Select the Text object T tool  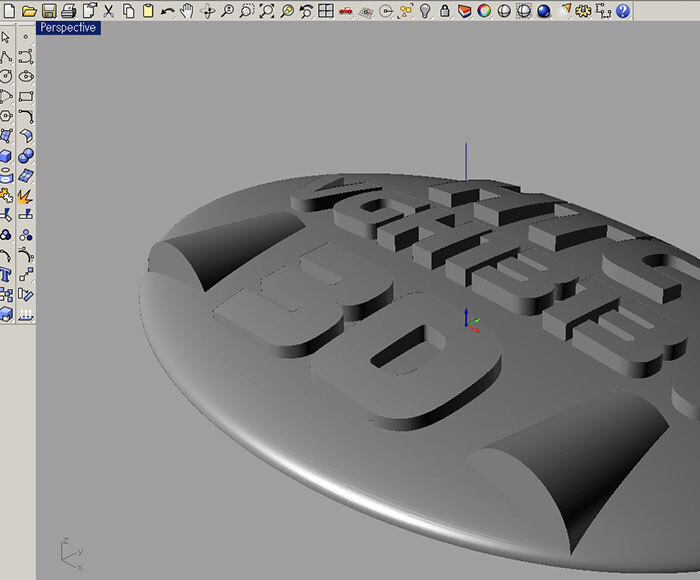point(7,273)
